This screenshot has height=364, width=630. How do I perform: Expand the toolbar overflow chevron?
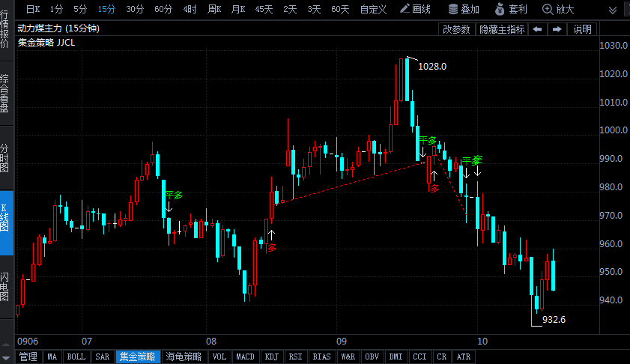613,10
